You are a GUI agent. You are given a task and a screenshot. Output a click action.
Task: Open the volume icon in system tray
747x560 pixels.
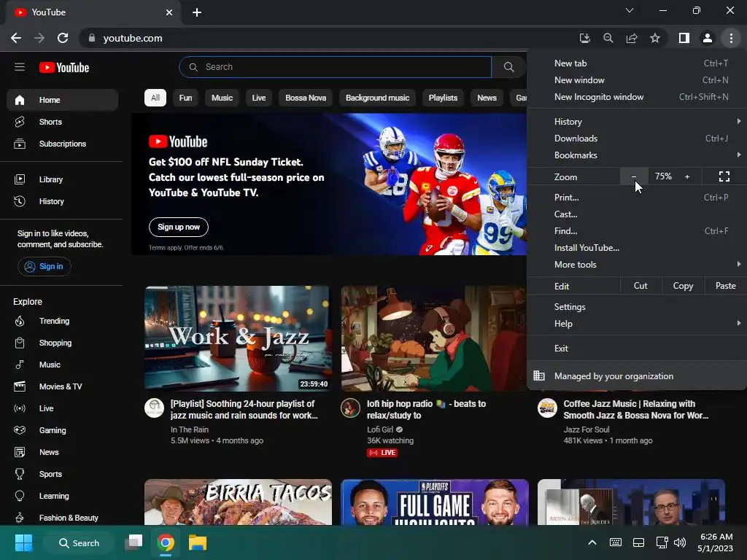681,542
